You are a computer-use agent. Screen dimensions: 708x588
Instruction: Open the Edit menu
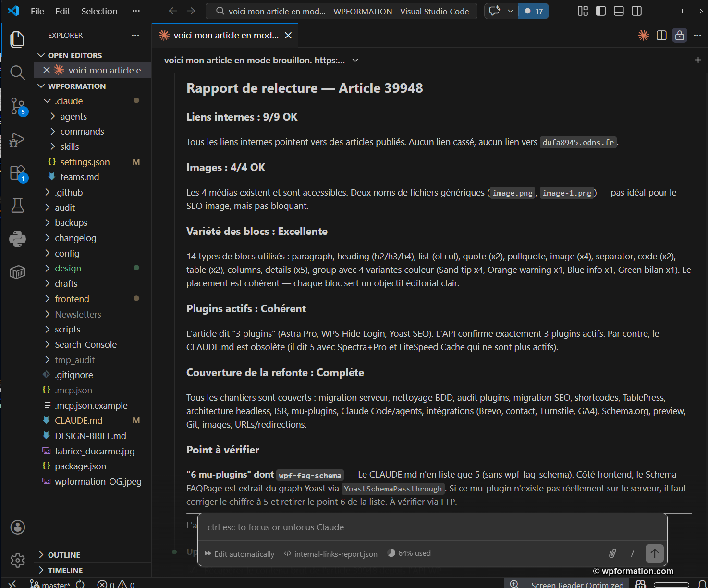(x=62, y=11)
